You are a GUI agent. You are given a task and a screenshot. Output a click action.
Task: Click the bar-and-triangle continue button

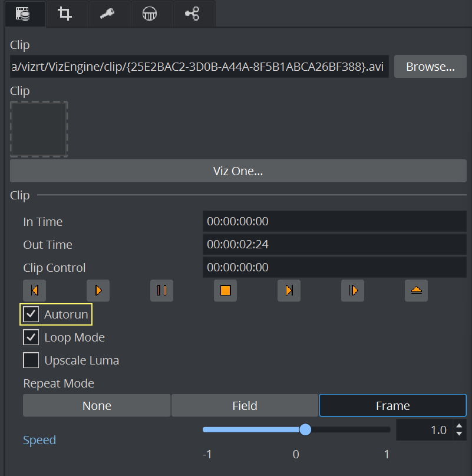[352, 290]
